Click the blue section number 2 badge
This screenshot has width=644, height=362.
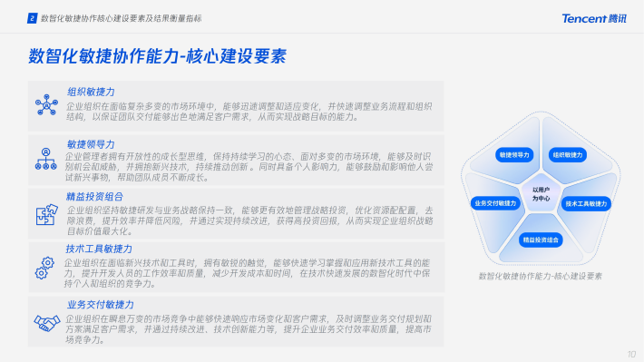pos(32,18)
